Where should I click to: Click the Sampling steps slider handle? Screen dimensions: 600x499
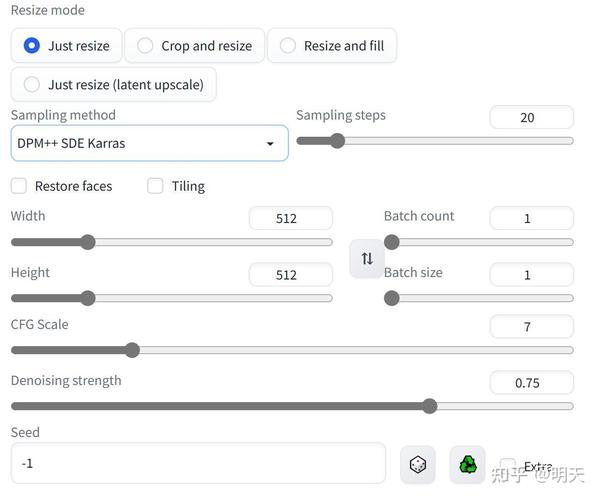pyautogui.click(x=337, y=141)
